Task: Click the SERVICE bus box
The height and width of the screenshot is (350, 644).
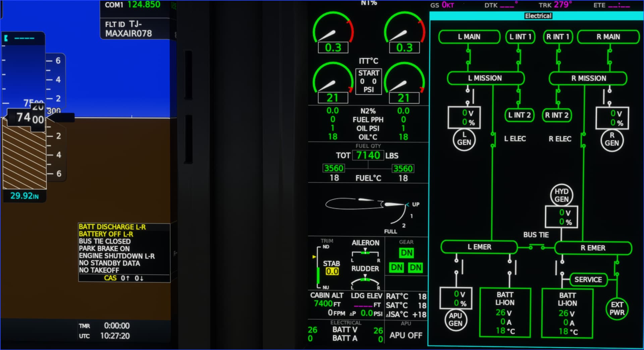Action: point(588,280)
